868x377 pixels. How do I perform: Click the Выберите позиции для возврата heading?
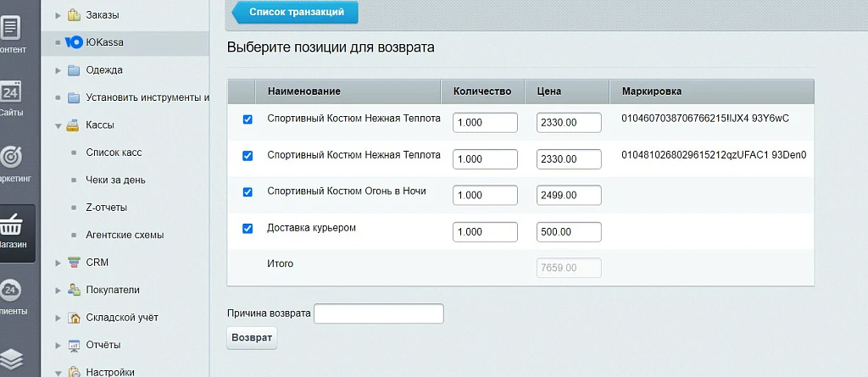click(x=331, y=47)
